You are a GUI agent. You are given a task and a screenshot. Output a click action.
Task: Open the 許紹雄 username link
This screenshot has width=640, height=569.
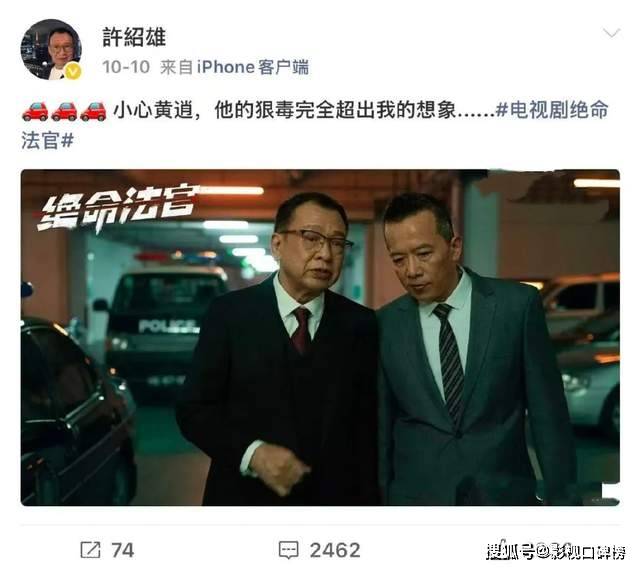tap(134, 37)
